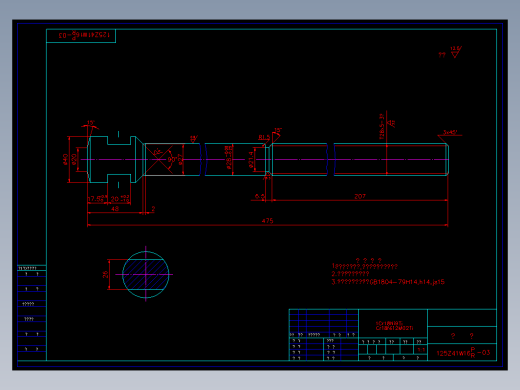Select the mirrored drawing number in top-left box
Viewport: 520px width, 390px height.
point(84,35)
